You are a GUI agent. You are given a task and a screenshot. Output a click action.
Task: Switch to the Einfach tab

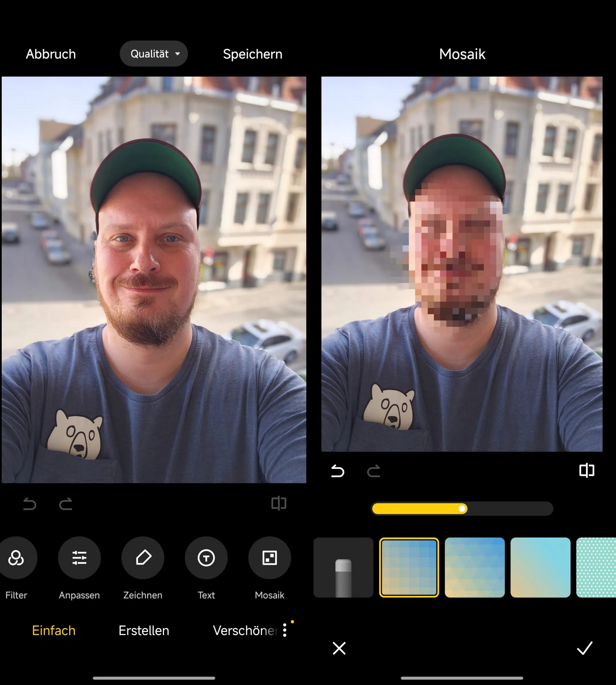[54, 630]
